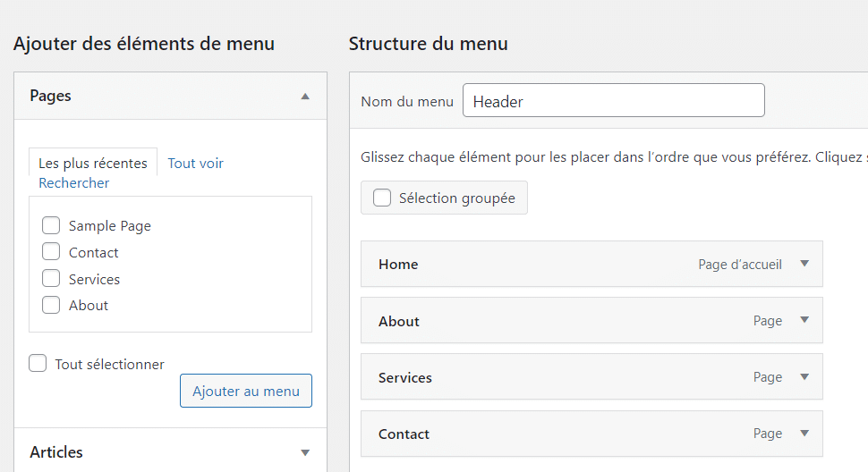Viewport: 868px width, 472px height.
Task: Enable the Tout sélectionner checkbox
Action: [x=38, y=364]
